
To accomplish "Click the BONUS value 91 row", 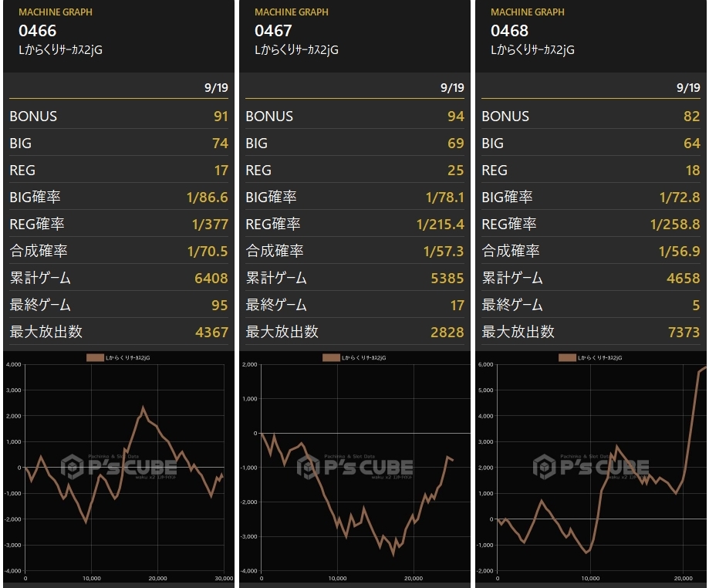I will [x=119, y=117].
